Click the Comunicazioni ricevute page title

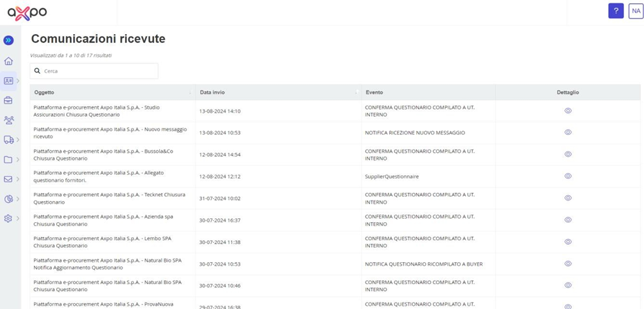tap(98, 39)
